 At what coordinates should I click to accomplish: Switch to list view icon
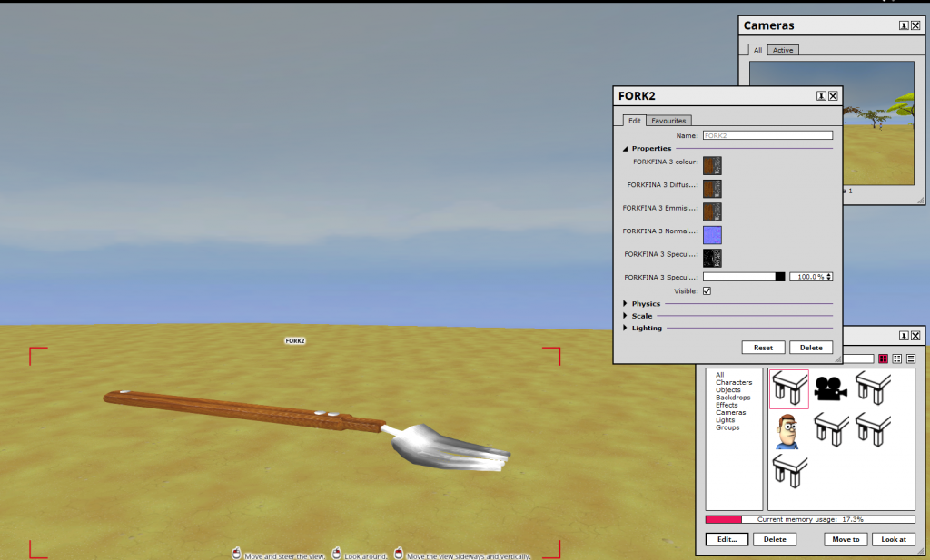(x=911, y=359)
